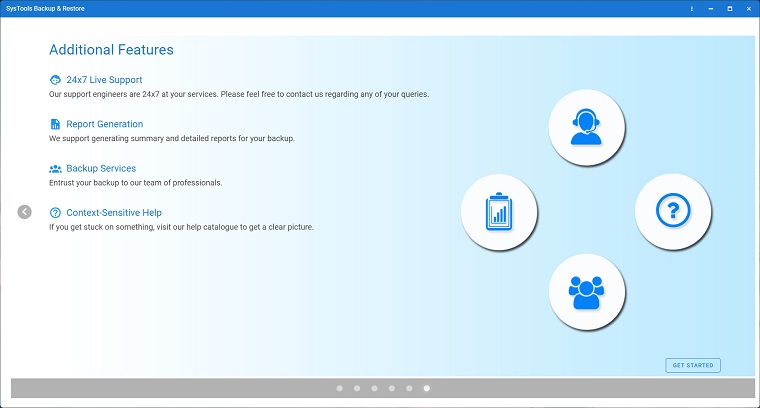Click the 24x7 Live Support heading
The width and height of the screenshot is (760, 408).
pyautogui.click(x=104, y=80)
